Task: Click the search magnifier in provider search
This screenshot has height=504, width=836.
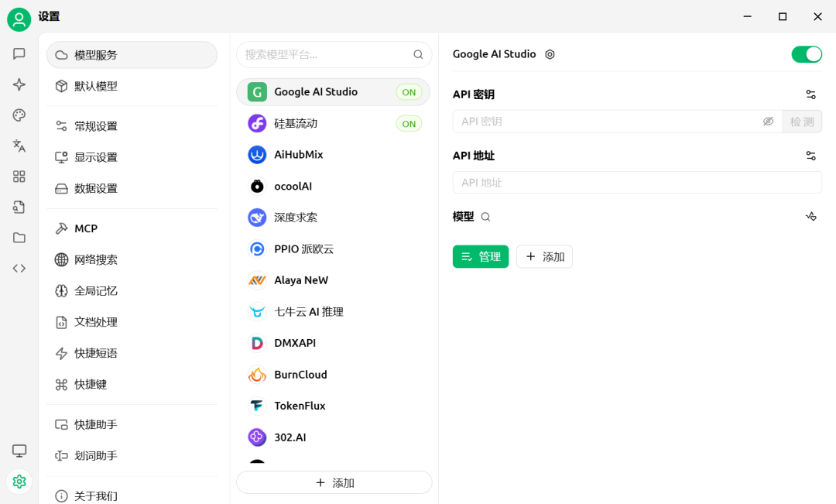Action: (419, 54)
